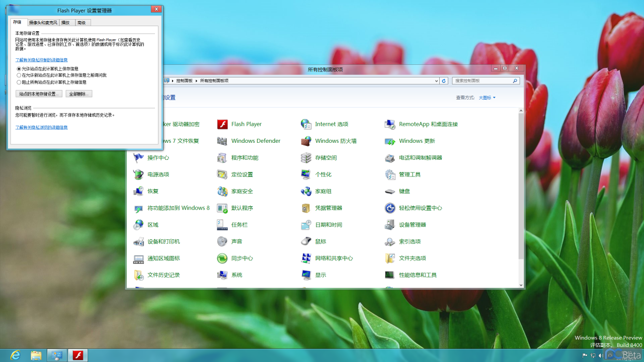Click the 区域 label
Viewport: 644px width, 362px height.
click(x=153, y=225)
